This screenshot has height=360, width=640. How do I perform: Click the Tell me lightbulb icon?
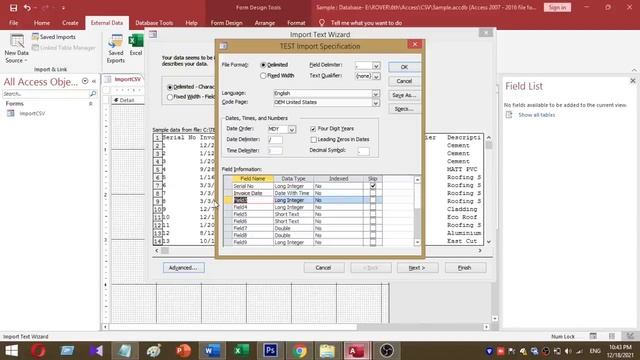(322, 23)
